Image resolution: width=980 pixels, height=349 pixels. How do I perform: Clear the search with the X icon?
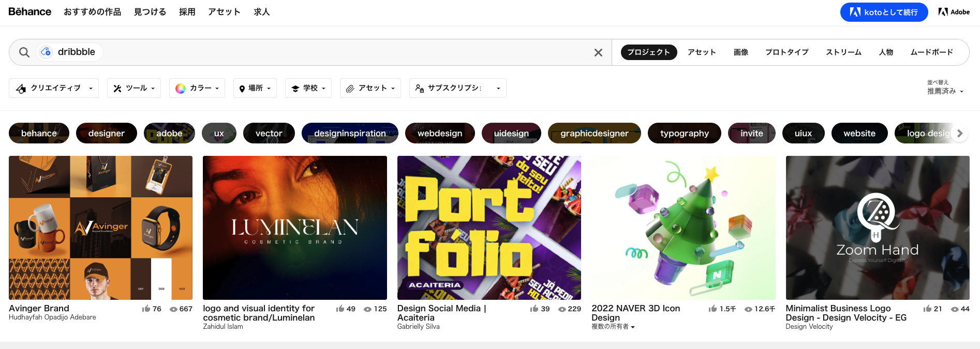pos(598,52)
